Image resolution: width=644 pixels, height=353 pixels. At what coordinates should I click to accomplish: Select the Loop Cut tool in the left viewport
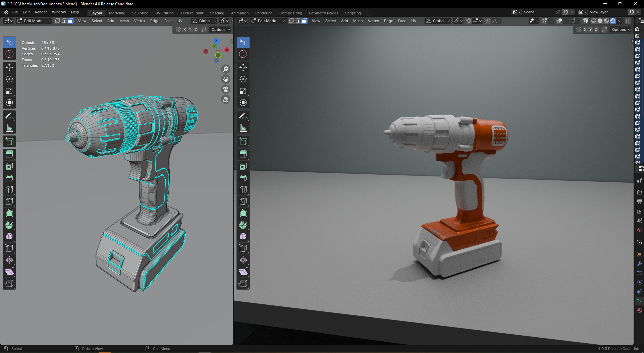(9, 190)
